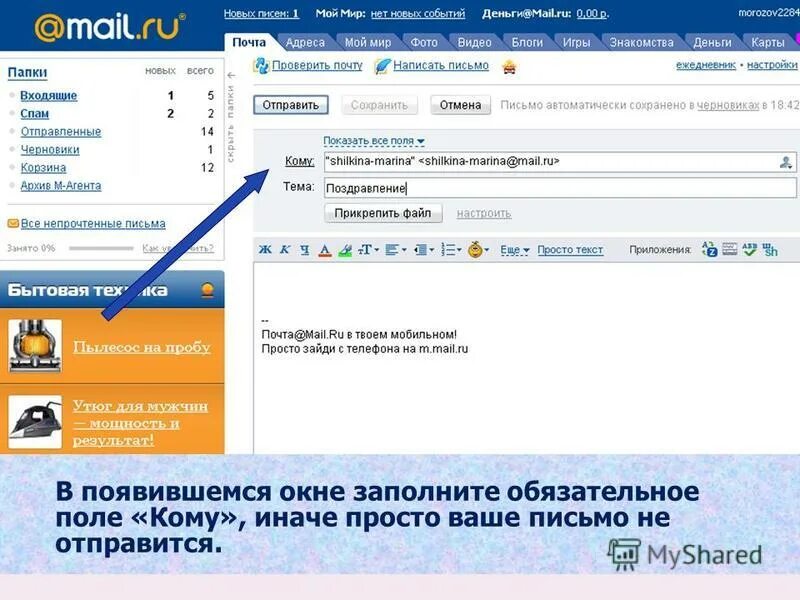Image resolution: width=800 pixels, height=600 pixels.
Task: Switch to the Карты tab
Action: click(768, 42)
